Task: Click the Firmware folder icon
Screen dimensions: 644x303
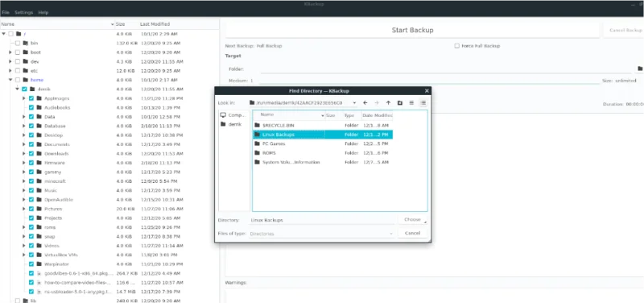Action: point(39,163)
